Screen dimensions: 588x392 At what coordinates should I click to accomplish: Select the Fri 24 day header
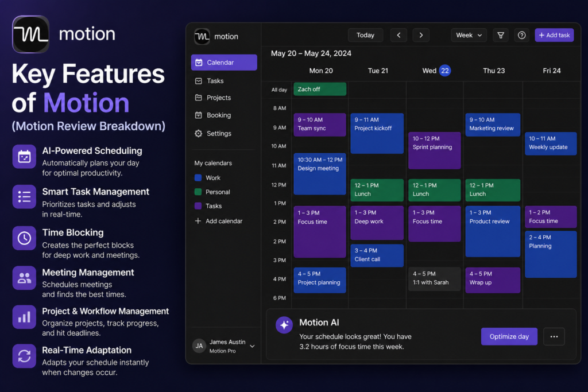tap(552, 71)
